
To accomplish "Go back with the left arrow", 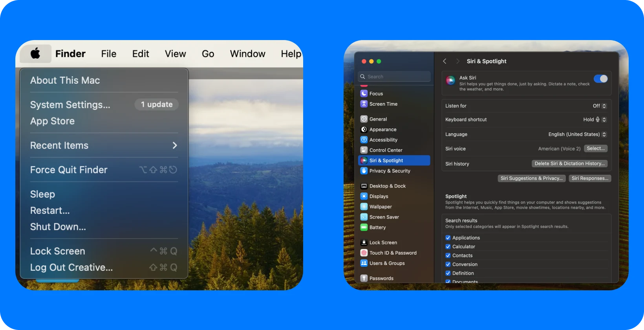I will pyautogui.click(x=445, y=61).
